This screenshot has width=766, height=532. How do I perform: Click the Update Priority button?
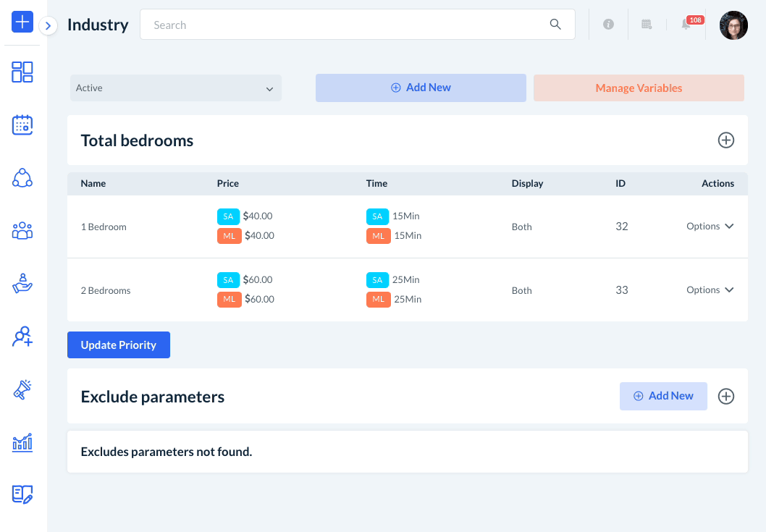pyautogui.click(x=119, y=345)
